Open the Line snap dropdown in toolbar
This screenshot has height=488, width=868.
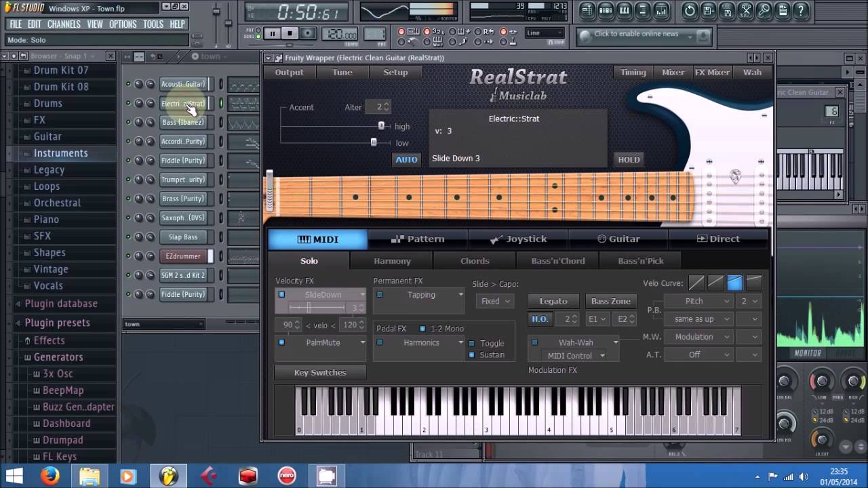point(545,33)
